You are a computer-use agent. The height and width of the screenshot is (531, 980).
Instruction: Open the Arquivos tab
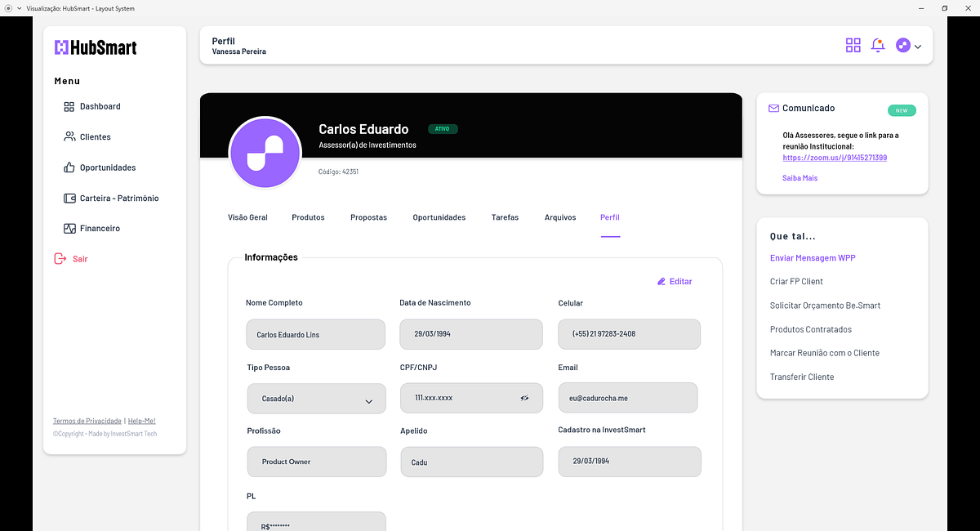point(560,217)
